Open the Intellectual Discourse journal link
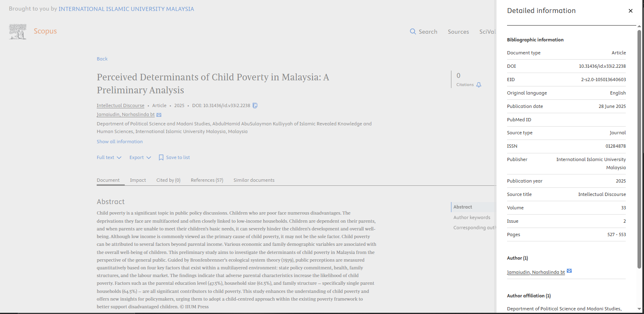Viewport: 644px width, 314px height. pos(120,105)
